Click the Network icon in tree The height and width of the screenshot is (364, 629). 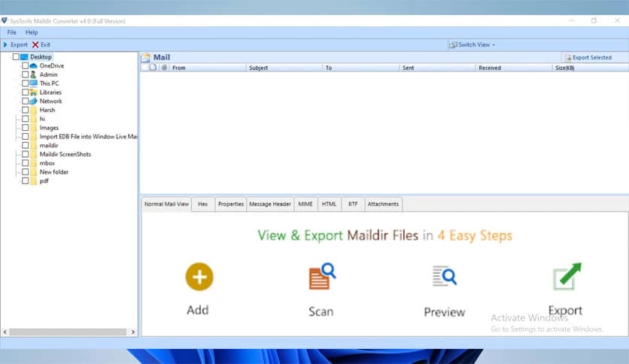33,101
